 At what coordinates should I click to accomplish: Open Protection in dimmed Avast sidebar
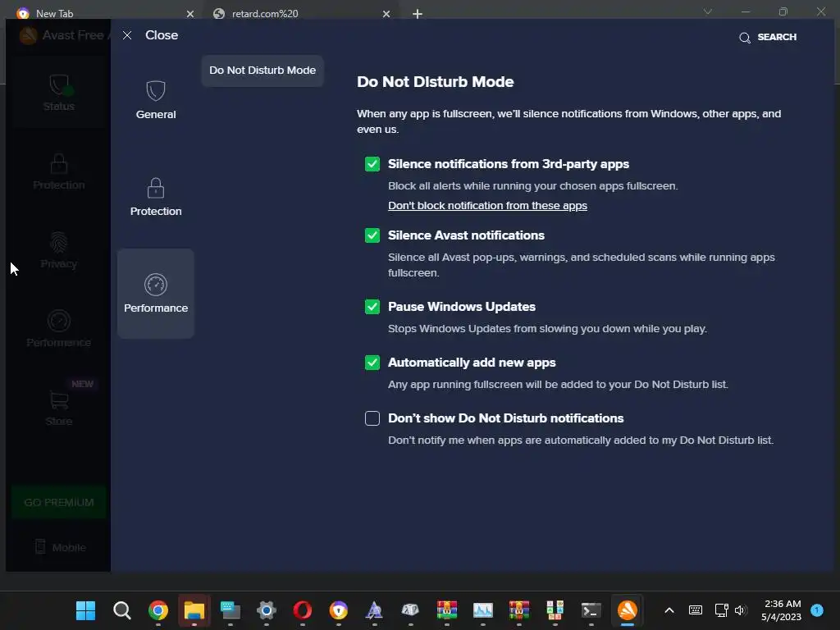tap(59, 171)
